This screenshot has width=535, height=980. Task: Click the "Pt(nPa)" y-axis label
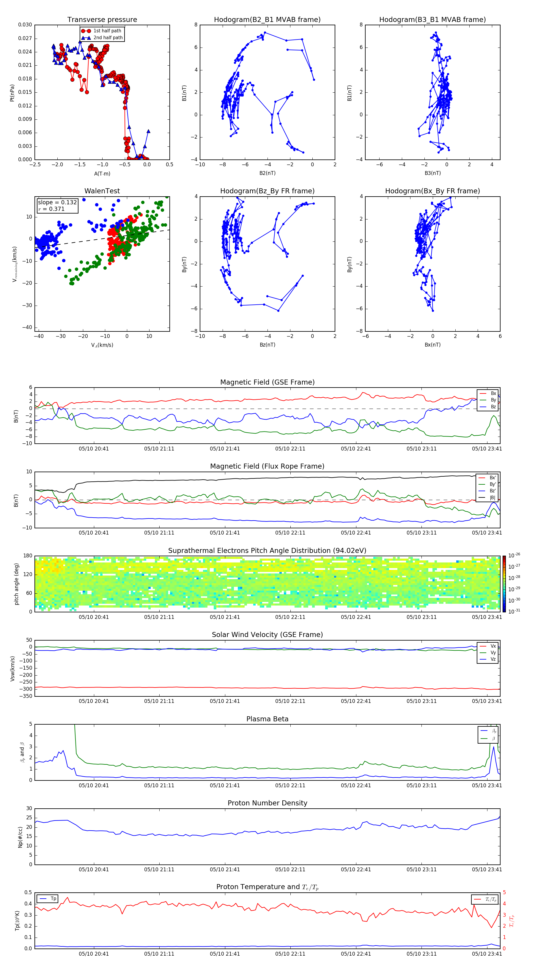click(12, 92)
